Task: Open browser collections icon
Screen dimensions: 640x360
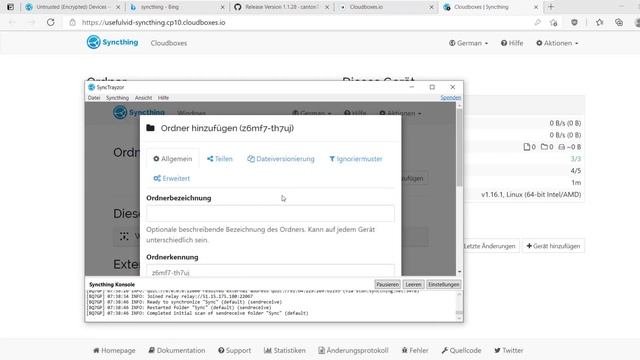Action: [x=619, y=22]
